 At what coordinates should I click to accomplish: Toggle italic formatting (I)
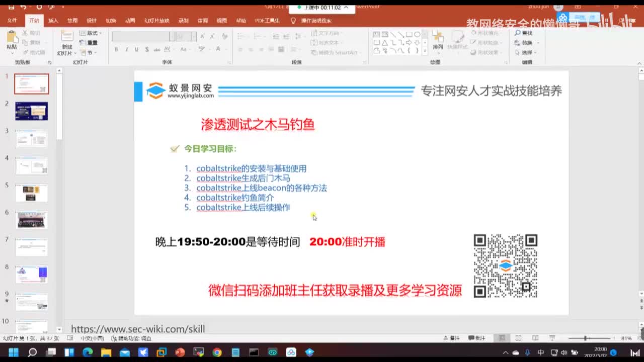pos(126,49)
